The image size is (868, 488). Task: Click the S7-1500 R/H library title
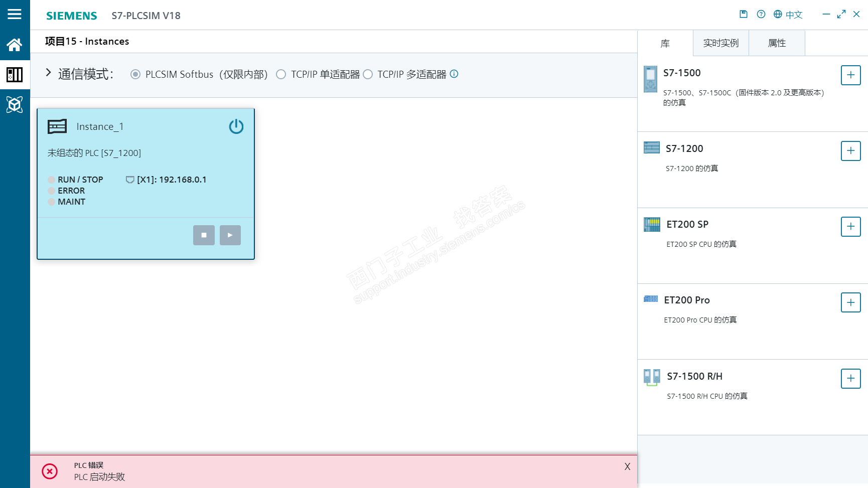(x=695, y=376)
